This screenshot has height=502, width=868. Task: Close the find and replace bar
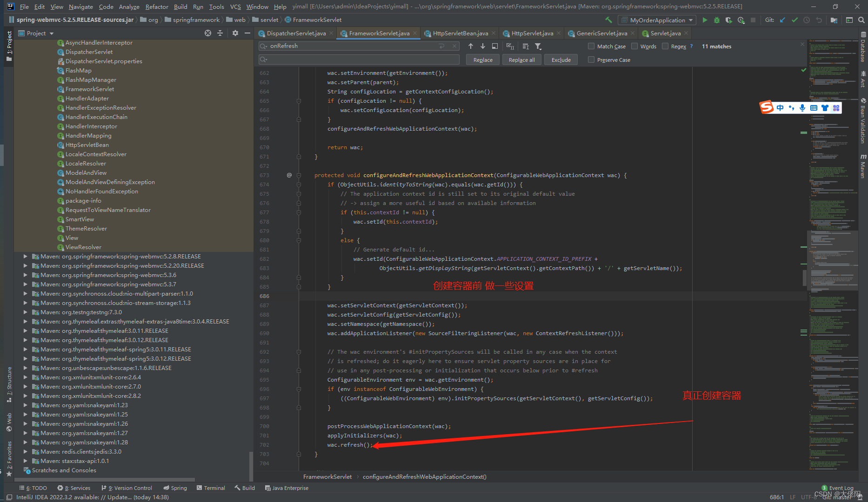pyautogui.click(x=802, y=44)
